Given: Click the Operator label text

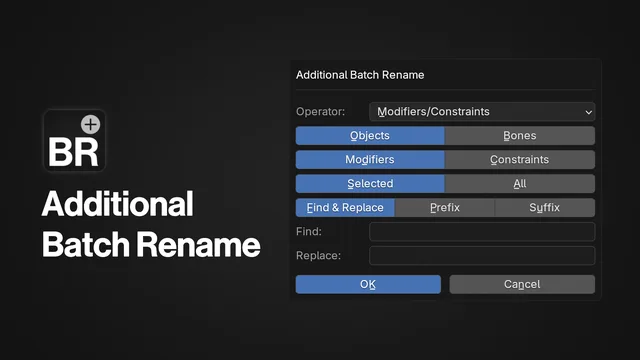Looking at the screenshot, I should pyautogui.click(x=320, y=112).
